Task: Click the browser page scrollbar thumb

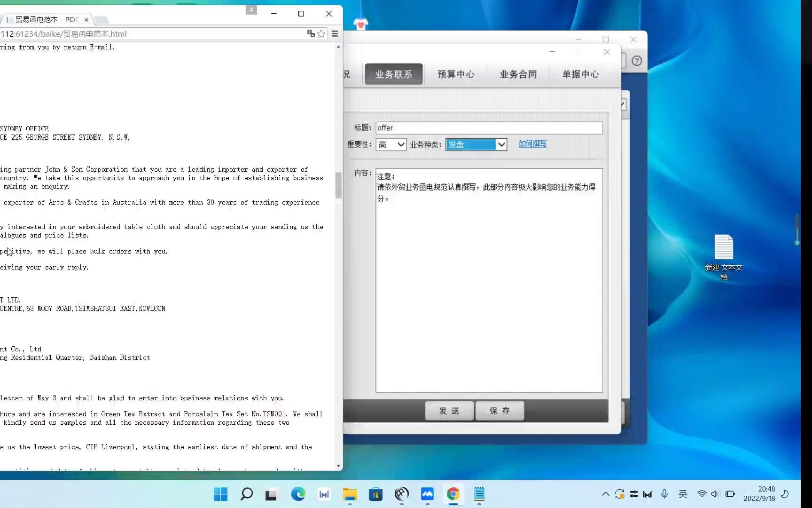Action: pos(338,185)
